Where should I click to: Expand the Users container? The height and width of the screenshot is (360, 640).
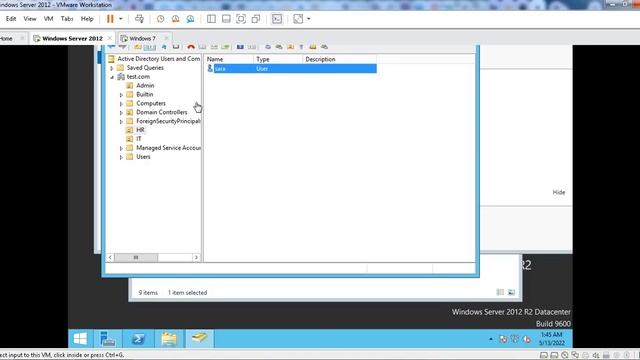tap(121, 157)
